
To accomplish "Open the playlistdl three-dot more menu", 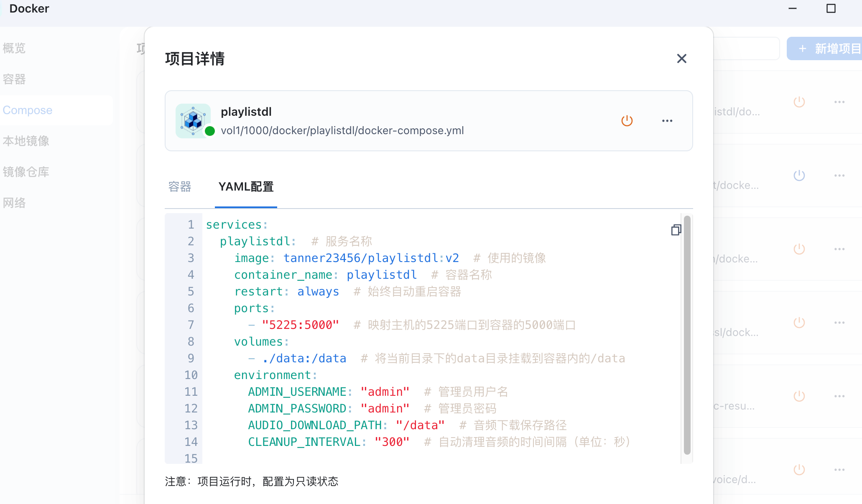I will [x=667, y=121].
